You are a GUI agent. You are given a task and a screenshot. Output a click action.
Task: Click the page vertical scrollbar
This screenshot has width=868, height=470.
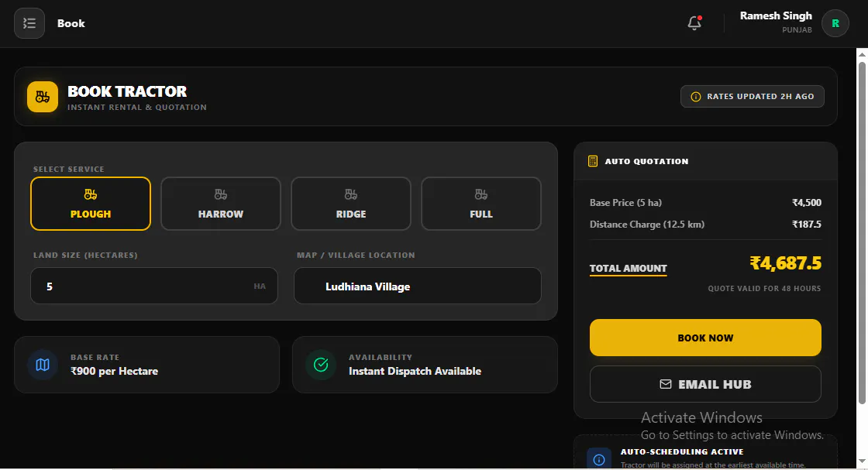862,232
